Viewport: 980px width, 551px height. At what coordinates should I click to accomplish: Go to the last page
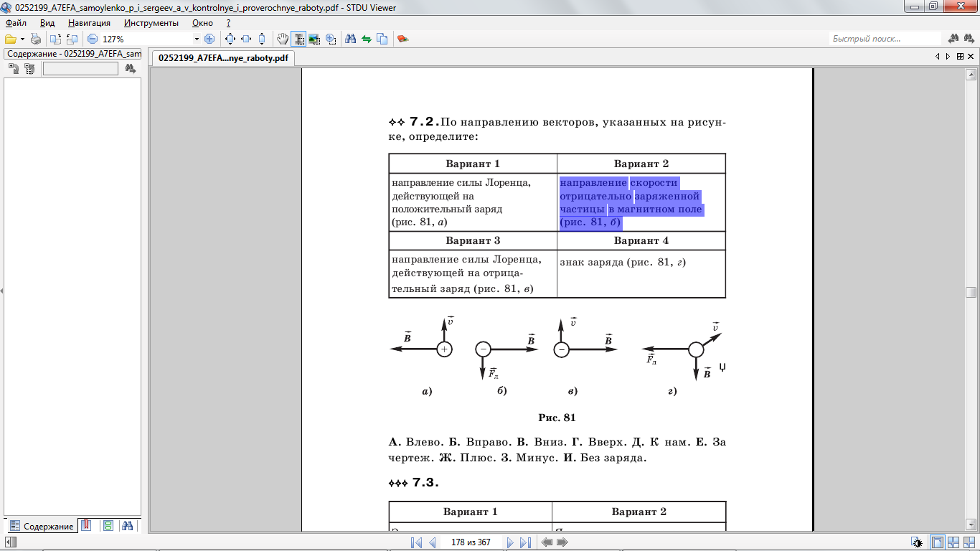525,542
